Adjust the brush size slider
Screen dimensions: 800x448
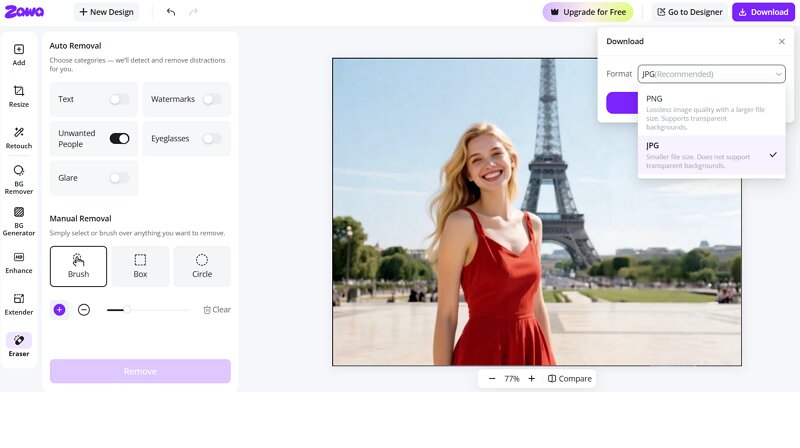click(x=127, y=310)
